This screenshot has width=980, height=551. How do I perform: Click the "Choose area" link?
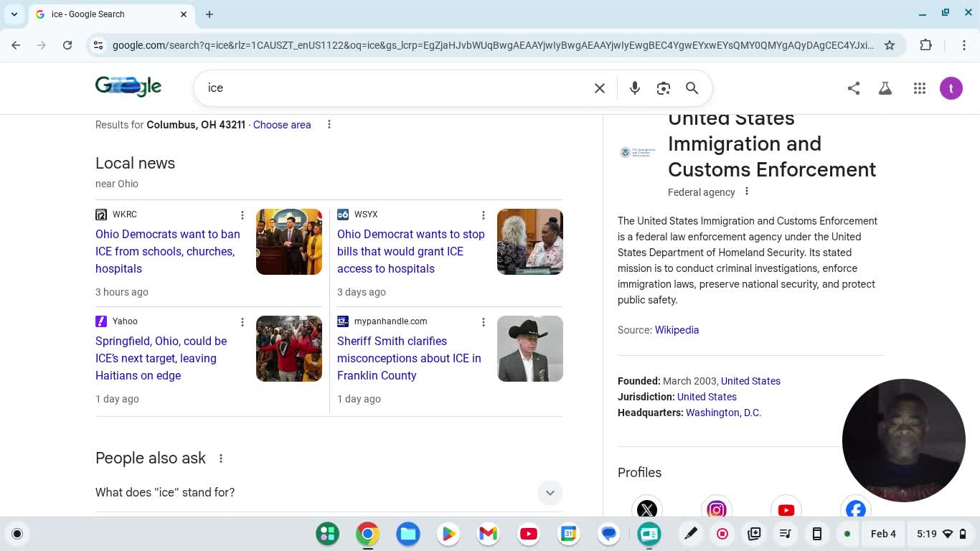[x=282, y=125]
